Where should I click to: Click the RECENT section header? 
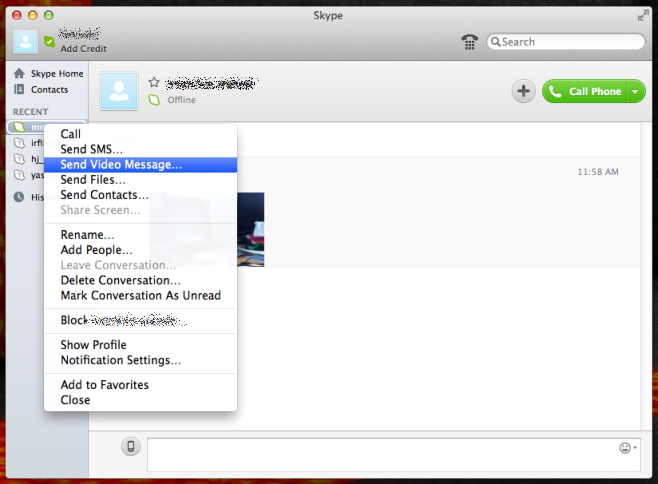[x=30, y=112]
